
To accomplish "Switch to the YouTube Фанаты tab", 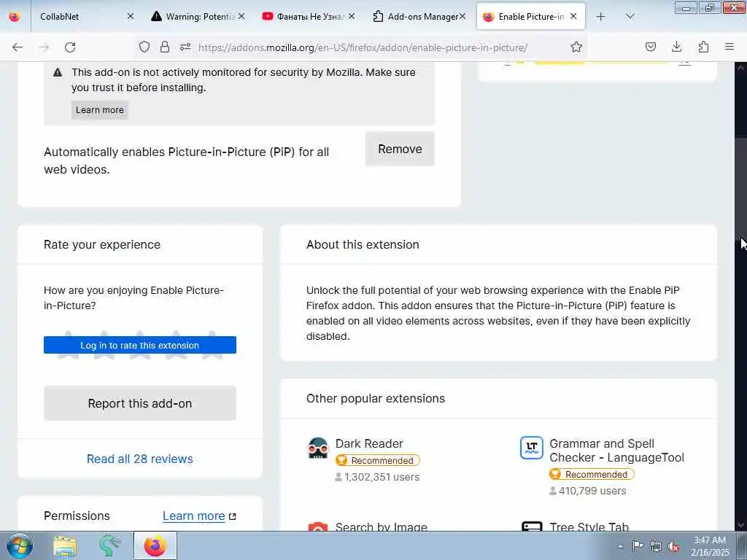I will point(309,17).
